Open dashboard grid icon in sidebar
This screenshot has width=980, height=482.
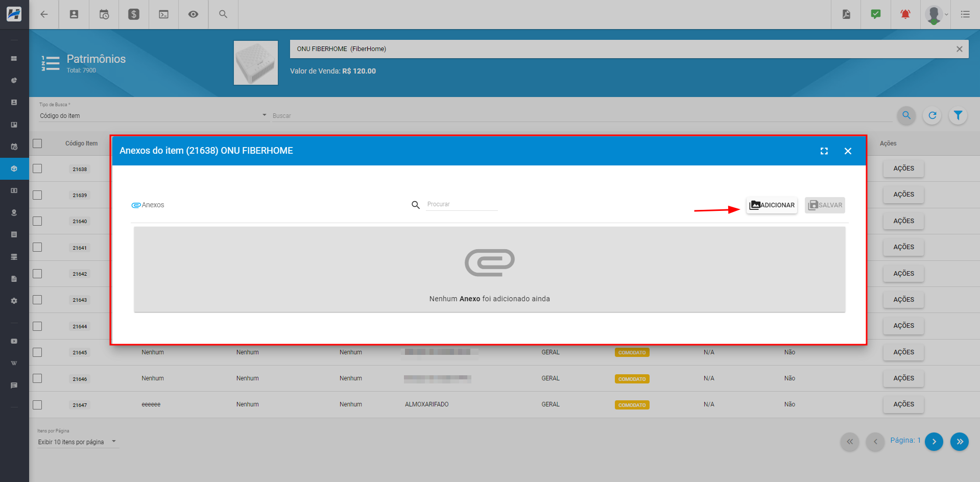tap(14, 59)
